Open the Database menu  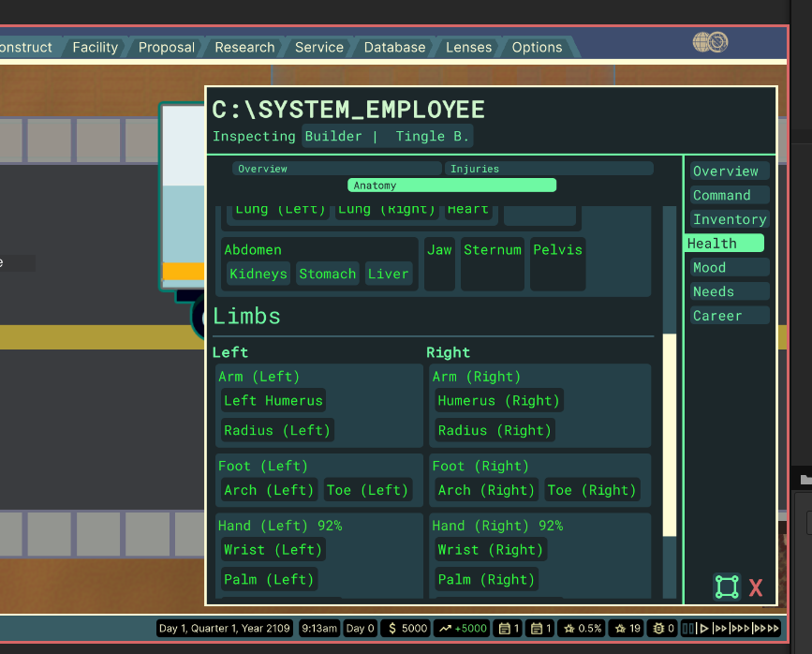(x=394, y=47)
